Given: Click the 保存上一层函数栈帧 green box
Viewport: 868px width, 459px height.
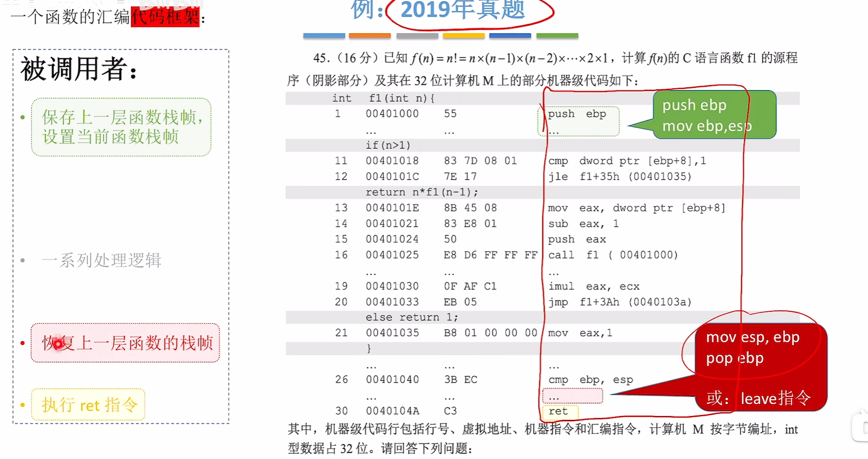Looking at the screenshot, I should tap(121, 127).
